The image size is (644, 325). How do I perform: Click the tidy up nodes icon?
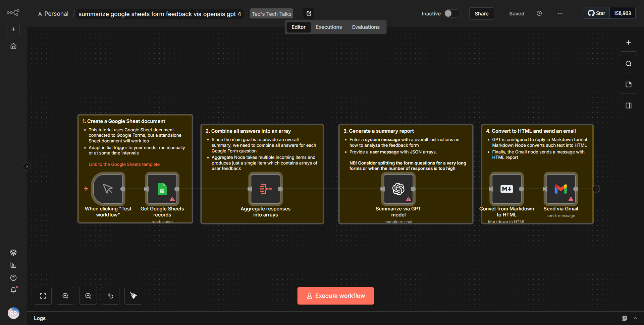[x=133, y=296]
